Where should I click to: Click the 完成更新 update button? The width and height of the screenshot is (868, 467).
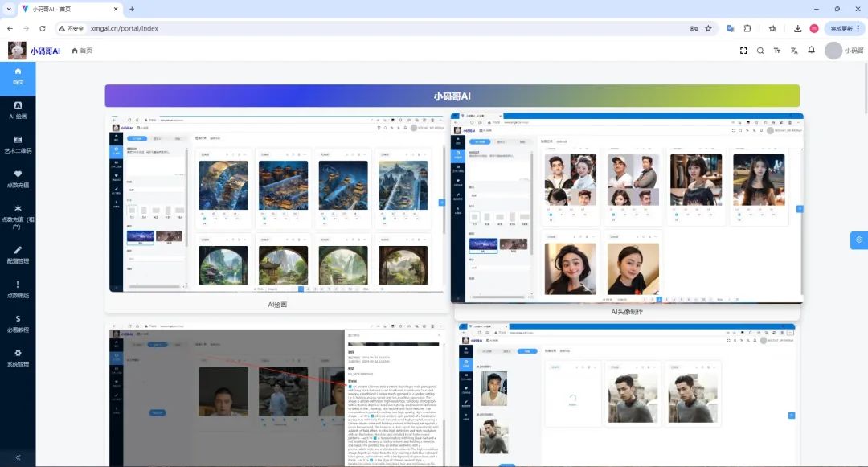(845, 28)
